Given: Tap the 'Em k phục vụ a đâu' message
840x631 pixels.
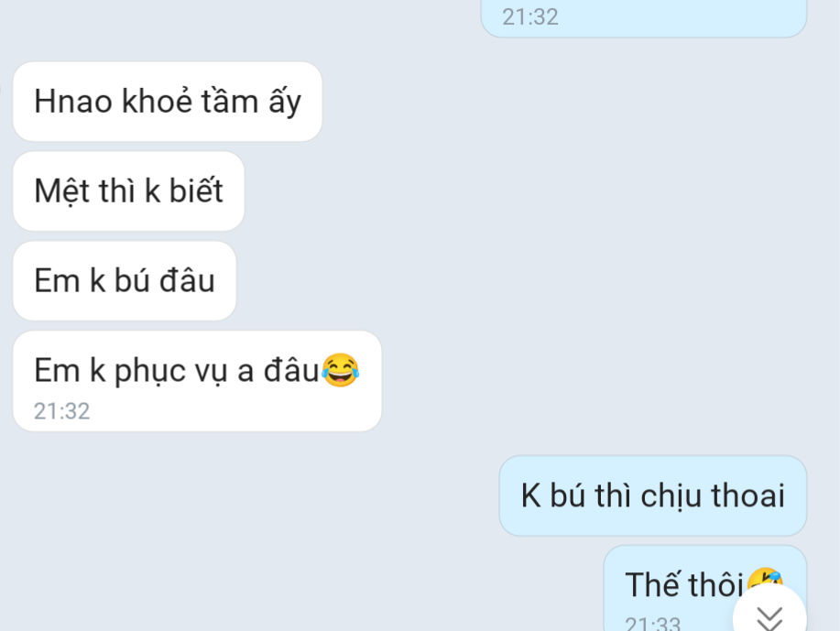Looking at the screenshot, I should point(197,381).
